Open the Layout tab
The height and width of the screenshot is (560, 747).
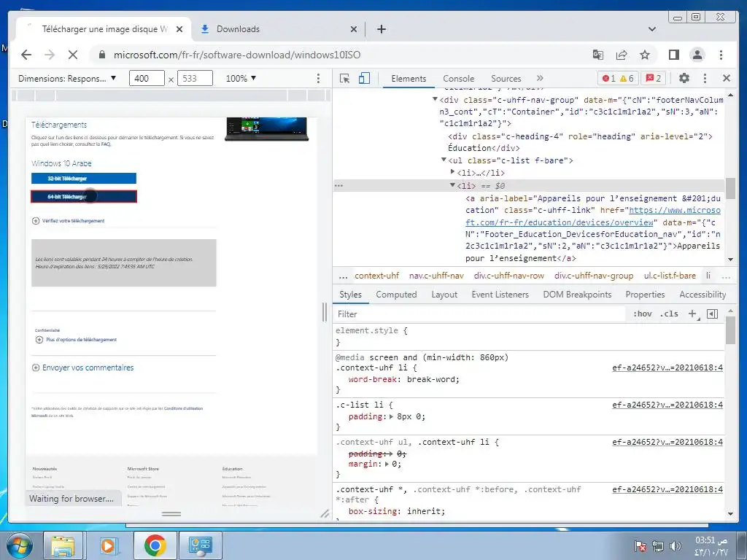click(x=444, y=295)
